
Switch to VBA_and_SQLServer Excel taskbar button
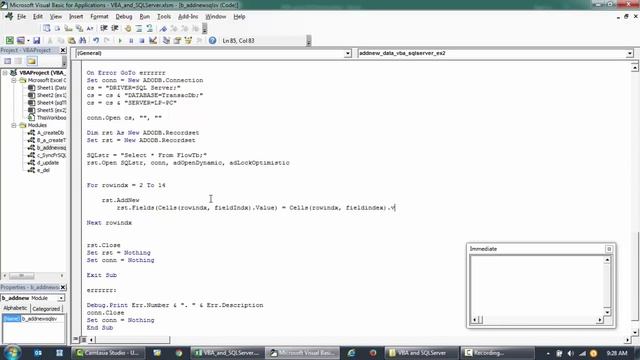click(226, 353)
